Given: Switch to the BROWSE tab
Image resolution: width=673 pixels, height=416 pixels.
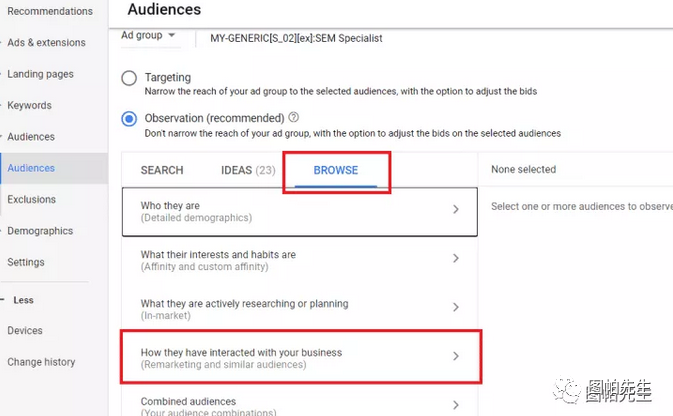Looking at the screenshot, I should tap(335, 170).
